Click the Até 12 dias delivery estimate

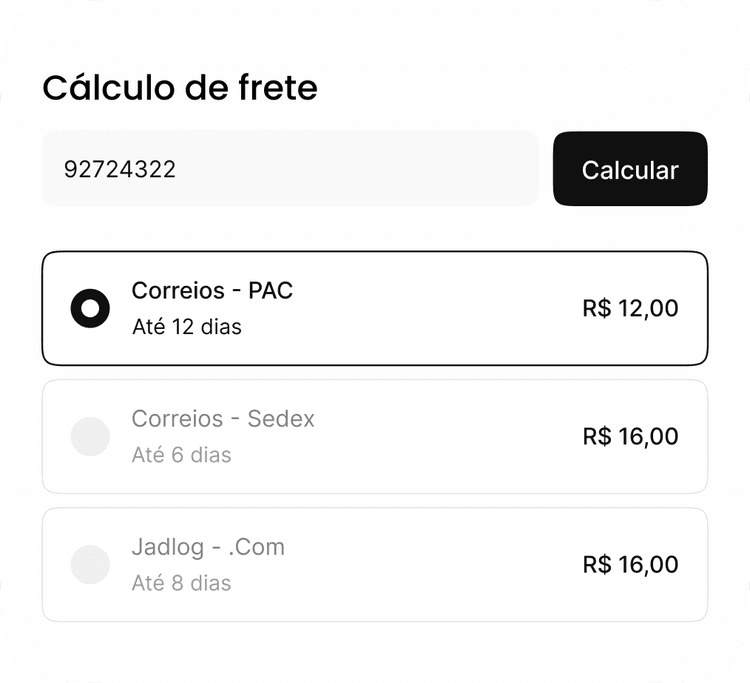click(x=186, y=327)
